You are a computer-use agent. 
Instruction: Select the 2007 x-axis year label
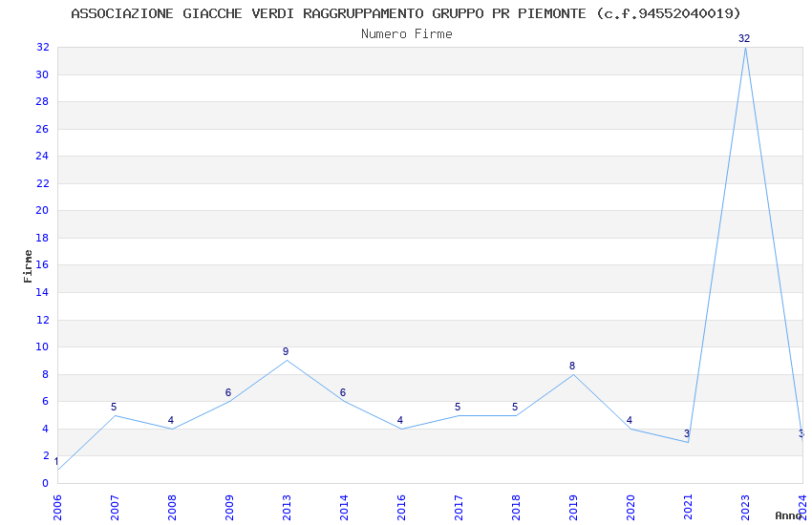click(x=115, y=508)
